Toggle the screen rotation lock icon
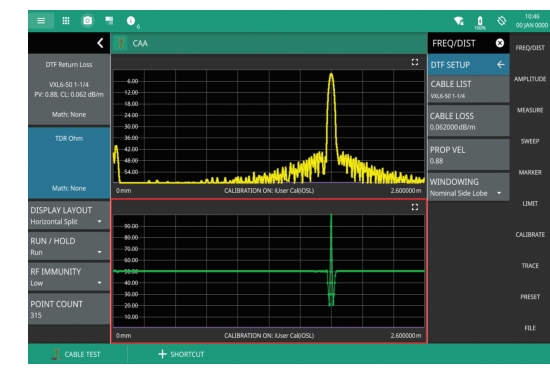This screenshot has width=550, height=379. click(x=502, y=21)
